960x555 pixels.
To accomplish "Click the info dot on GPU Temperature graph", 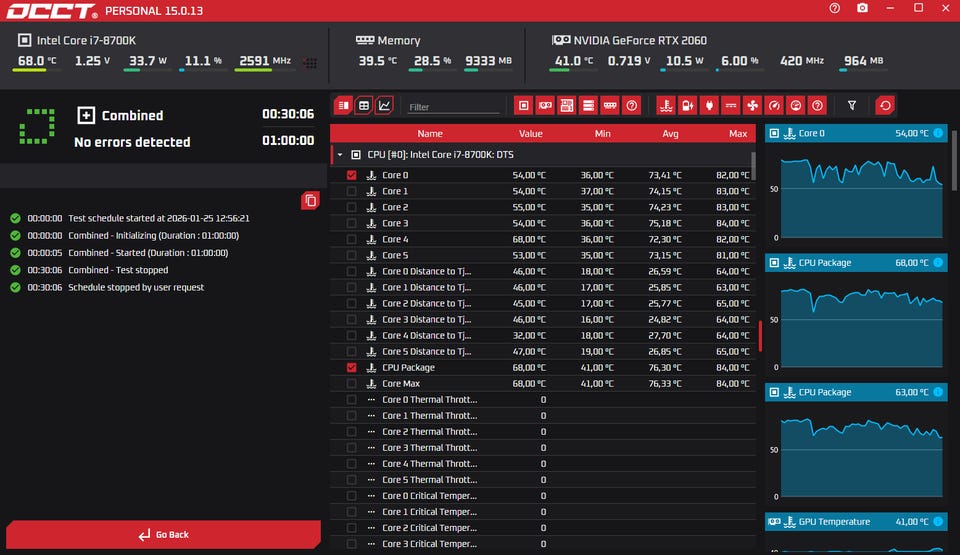I will point(937,522).
